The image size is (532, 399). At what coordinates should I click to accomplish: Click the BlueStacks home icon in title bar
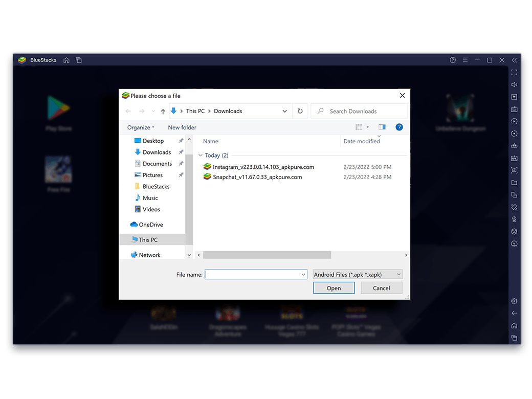pyautogui.click(x=66, y=60)
